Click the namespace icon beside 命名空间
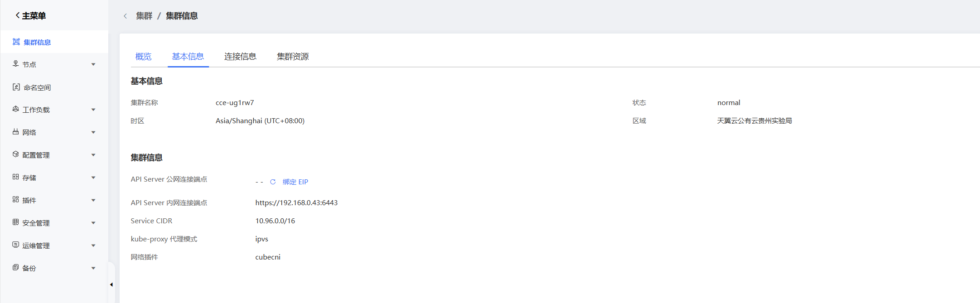 tap(16, 87)
